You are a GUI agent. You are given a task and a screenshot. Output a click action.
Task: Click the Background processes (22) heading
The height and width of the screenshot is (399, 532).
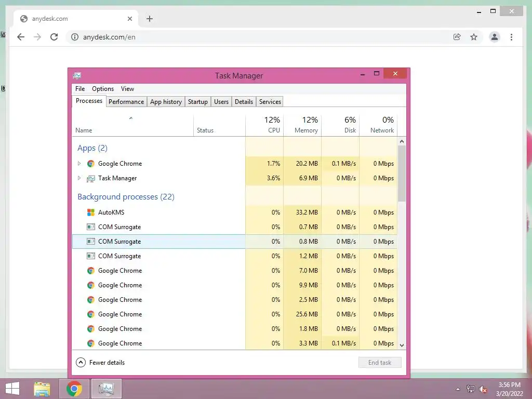[x=126, y=197]
